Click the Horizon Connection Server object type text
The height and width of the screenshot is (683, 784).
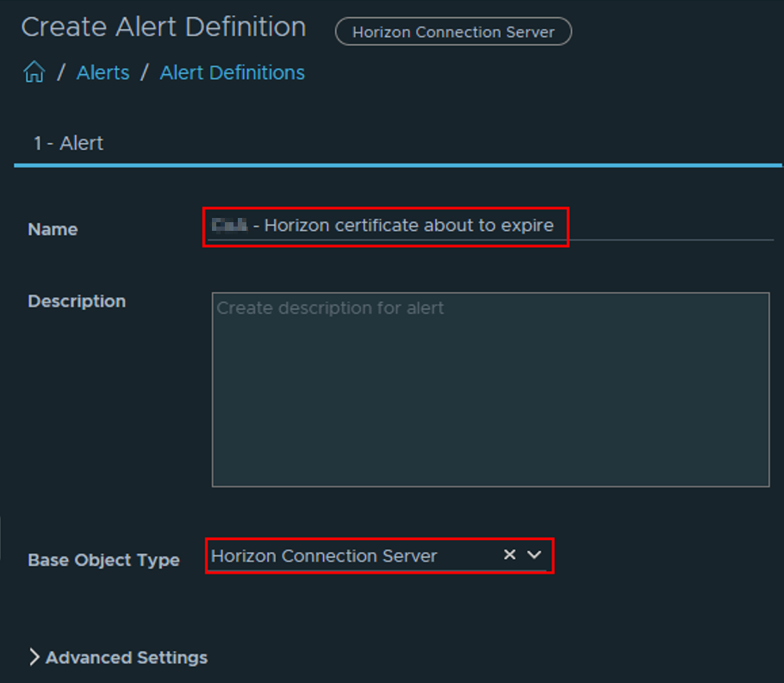coord(324,556)
